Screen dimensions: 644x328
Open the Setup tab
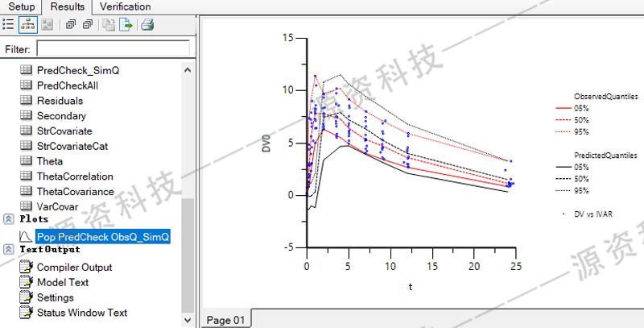pos(22,6)
